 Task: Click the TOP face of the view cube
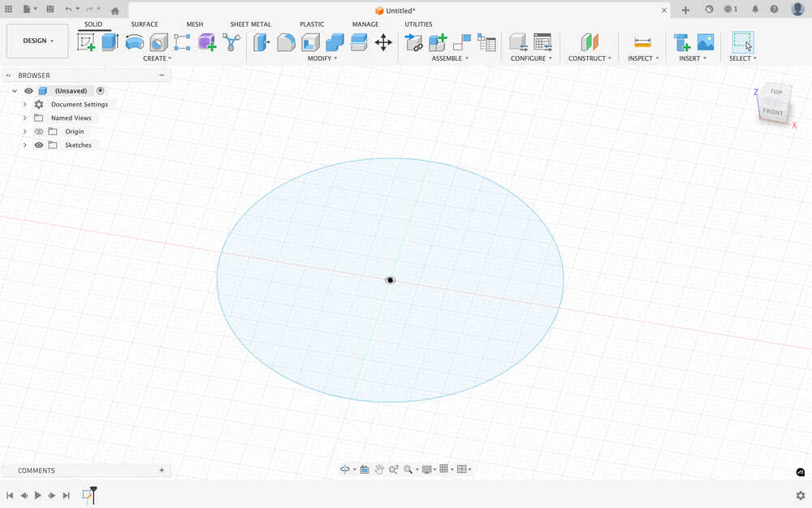click(776, 92)
